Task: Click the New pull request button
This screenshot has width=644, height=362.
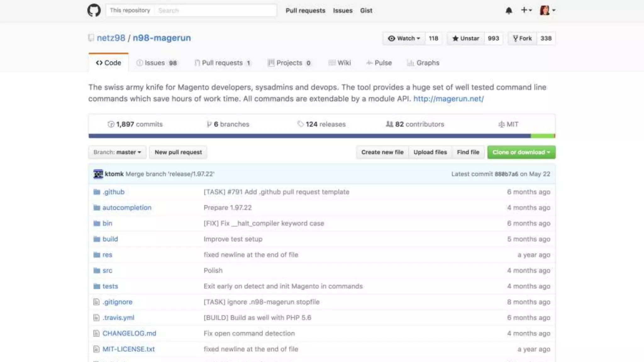Action: click(x=178, y=152)
